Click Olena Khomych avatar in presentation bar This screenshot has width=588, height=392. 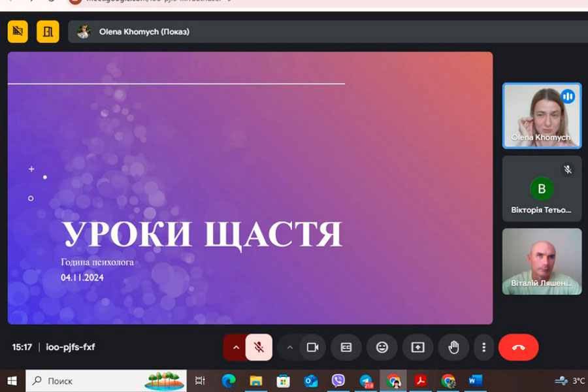point(84,32)
